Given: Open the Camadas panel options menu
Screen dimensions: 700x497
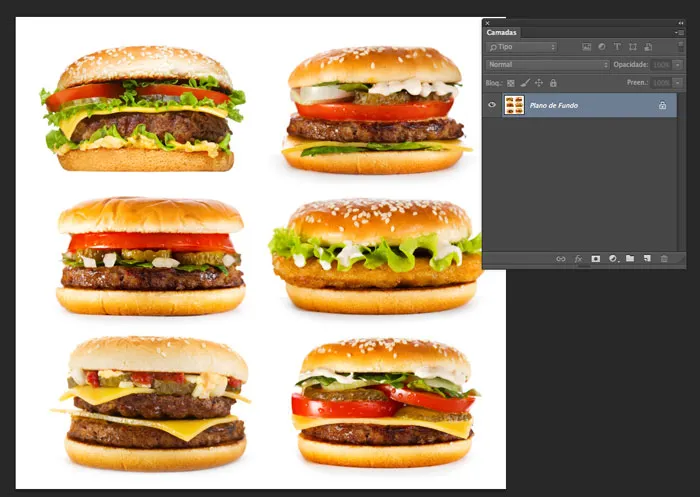Looking at the screenshot, I should pos(679,33).
